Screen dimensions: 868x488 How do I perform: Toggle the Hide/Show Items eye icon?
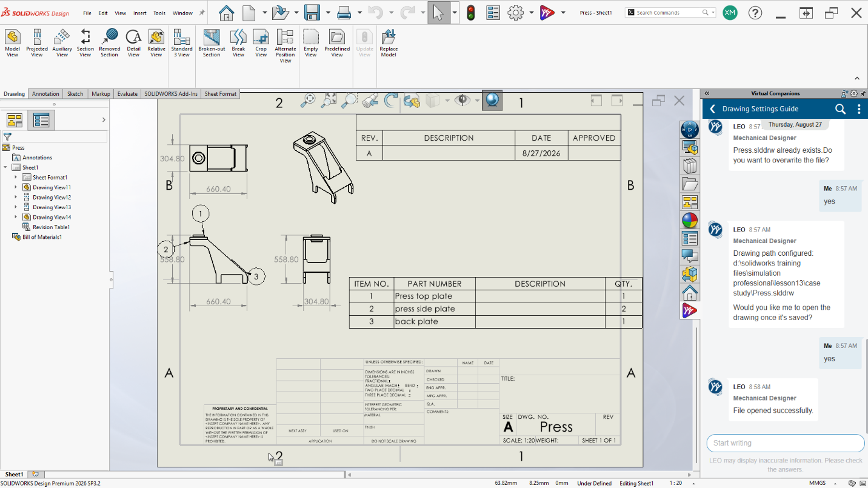(x=462, y=100)
